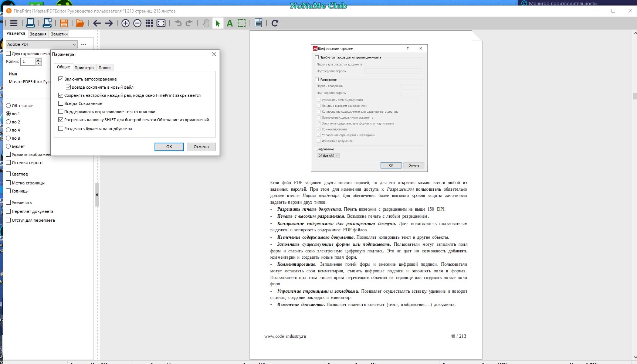Click Отмена in Параметры dialog

(x=201, y=147)
